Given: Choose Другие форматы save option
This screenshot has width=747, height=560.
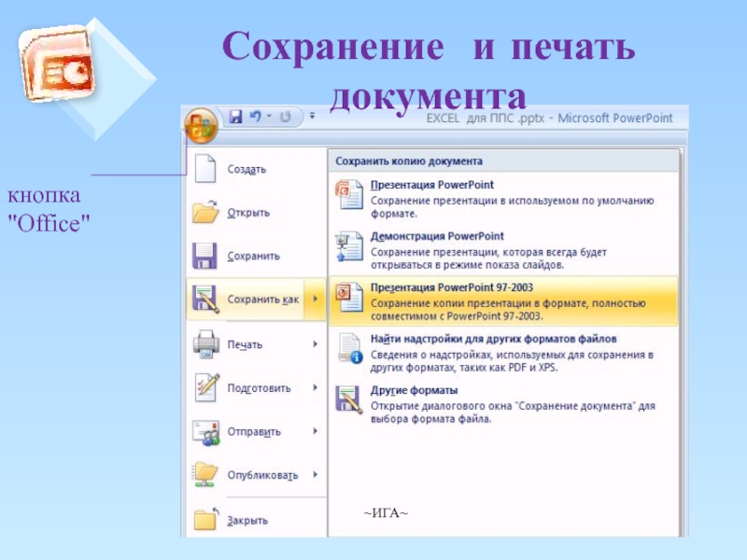Looking at the screenshot, I should [x=503, y=404].
